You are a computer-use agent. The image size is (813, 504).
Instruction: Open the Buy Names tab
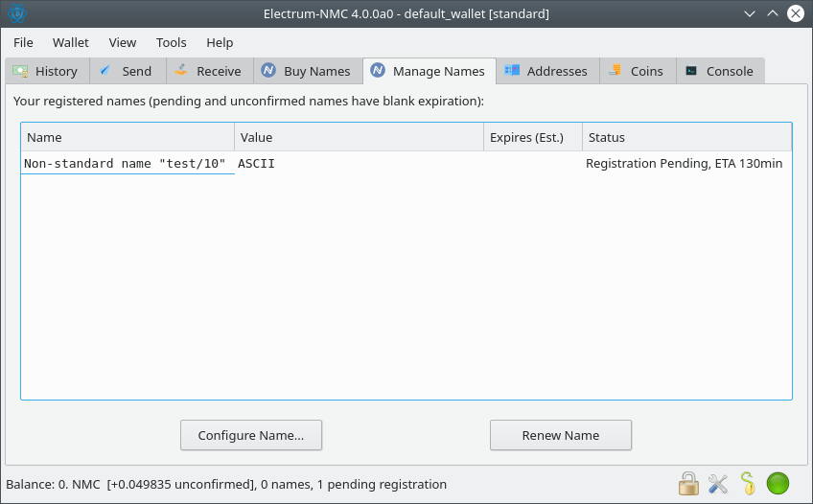coord(308,71)
